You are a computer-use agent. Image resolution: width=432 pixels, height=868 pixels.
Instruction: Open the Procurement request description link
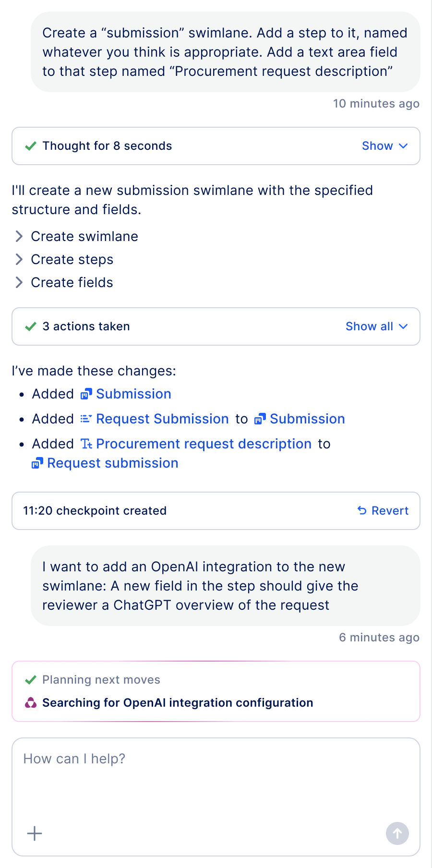click(x=204, y=444)
